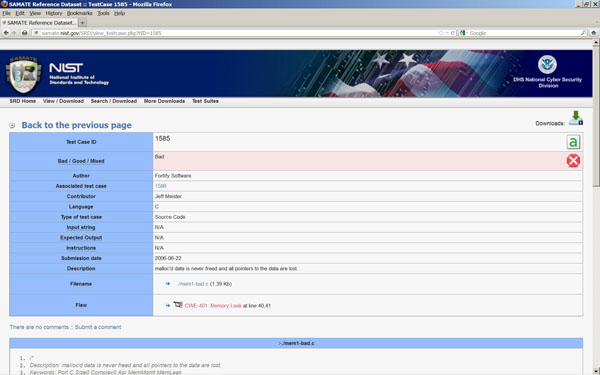Open the Google search engine selector

462,33
